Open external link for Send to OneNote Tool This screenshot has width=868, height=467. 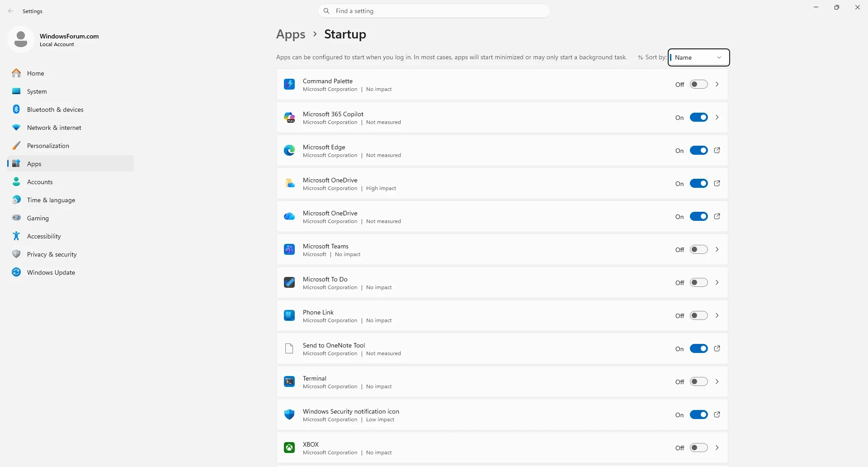[x=717, y=349]
